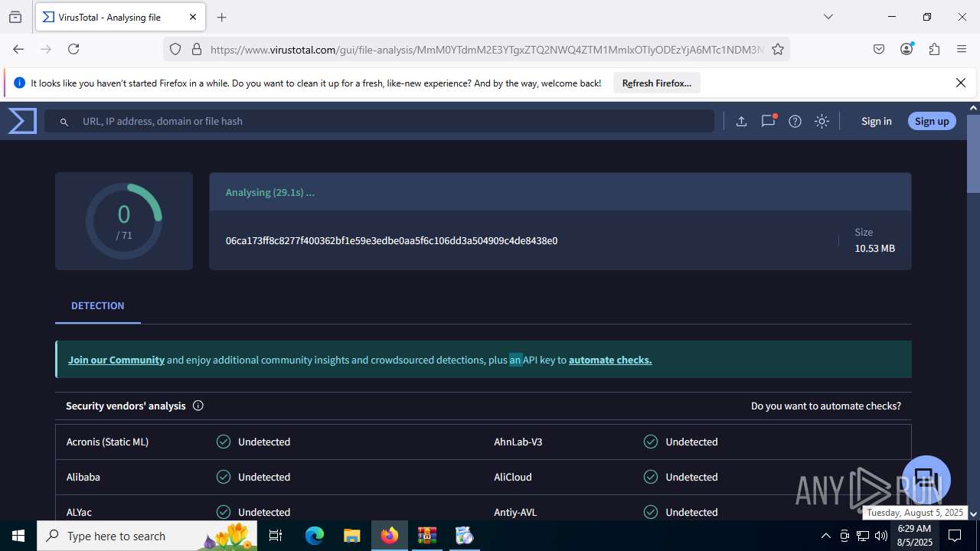The width and height of the screenshot is (980, 551).
Task: Open the extensions puzzle icon
Action: (934, 49)
